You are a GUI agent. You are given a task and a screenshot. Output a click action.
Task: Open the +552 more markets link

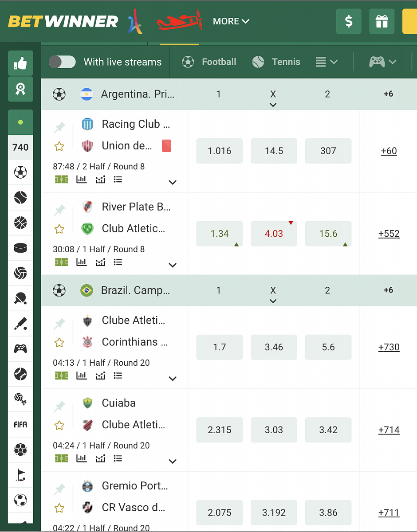(389, 234)
